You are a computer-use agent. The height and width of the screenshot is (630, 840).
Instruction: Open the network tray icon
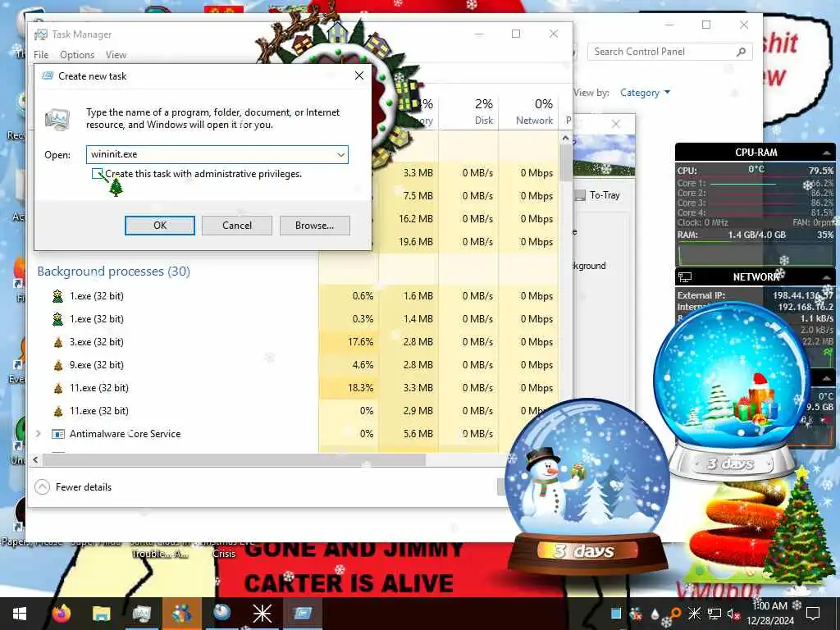point(714,614)
